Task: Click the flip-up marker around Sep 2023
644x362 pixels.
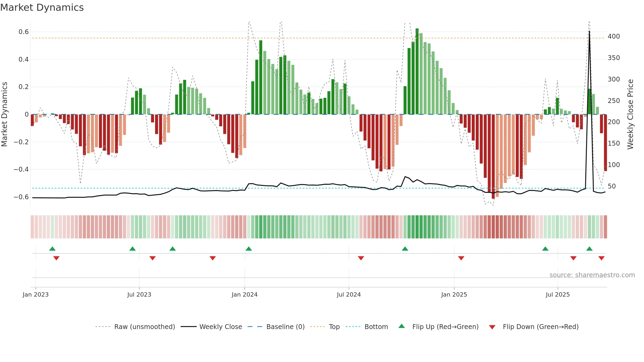Action: (173, 249)
